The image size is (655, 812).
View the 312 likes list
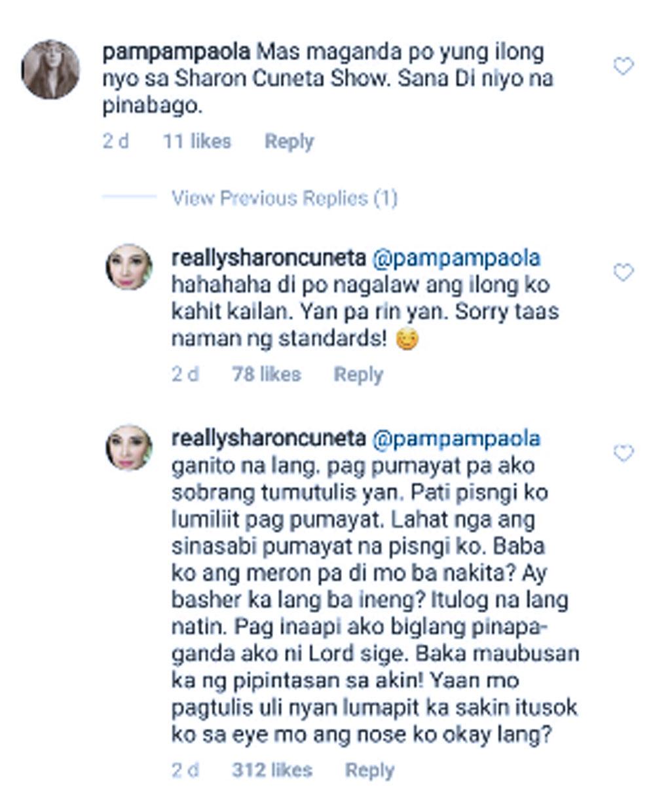[x=272, y=770]
